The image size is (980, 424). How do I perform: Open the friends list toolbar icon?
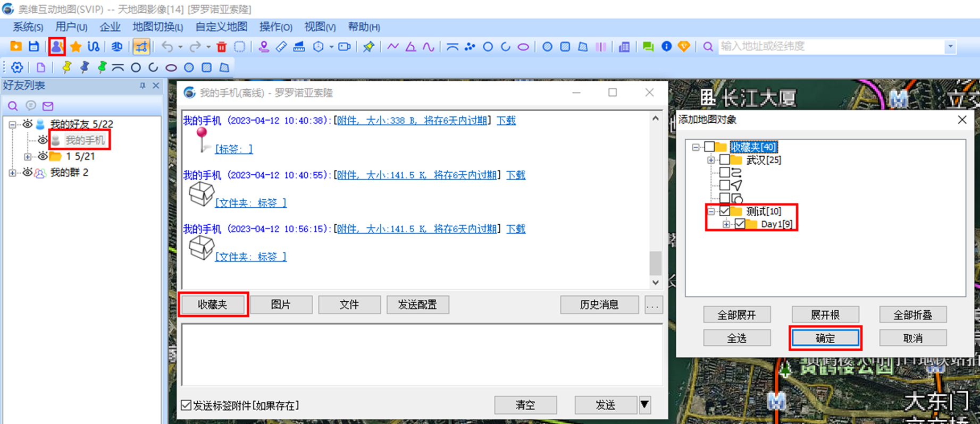57,47
